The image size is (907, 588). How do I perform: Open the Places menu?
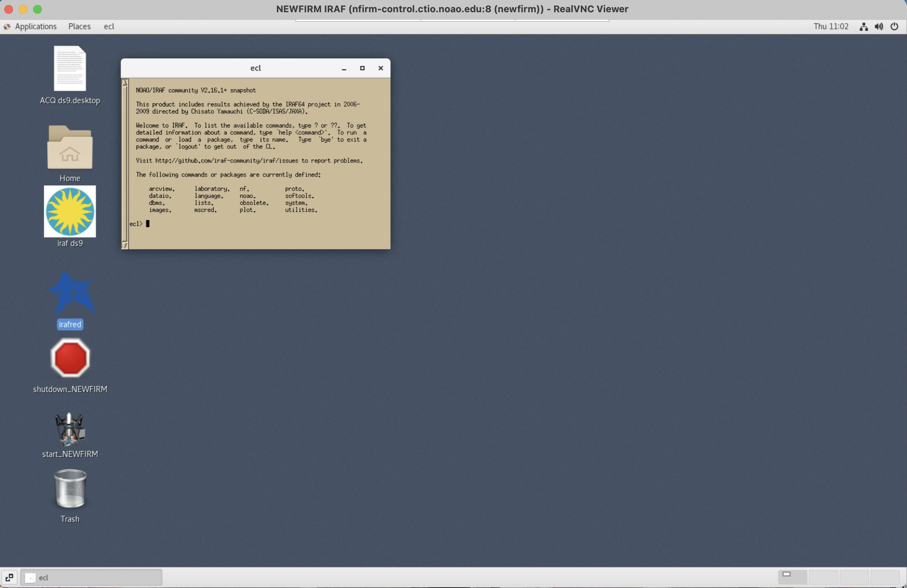pos(79,27)
